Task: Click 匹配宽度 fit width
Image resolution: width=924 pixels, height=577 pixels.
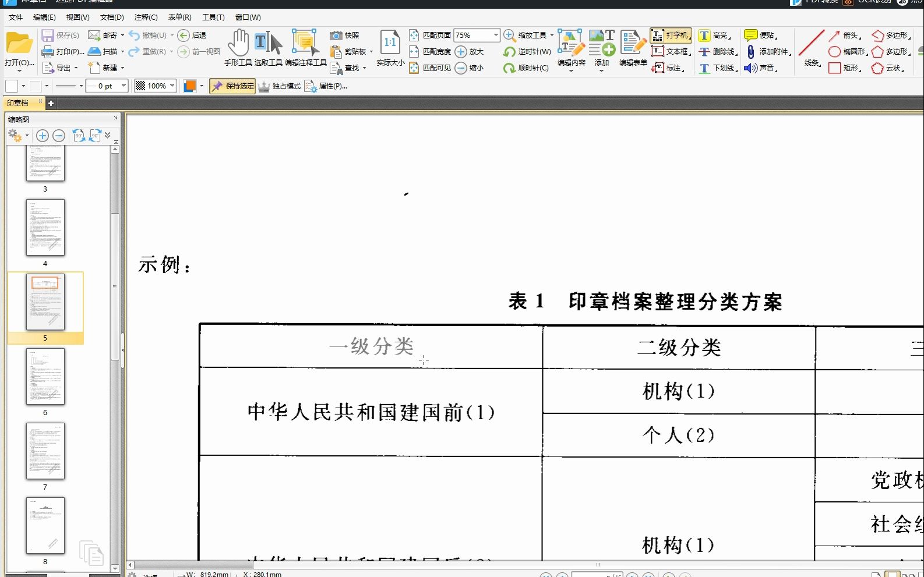Action: point(430,52)
